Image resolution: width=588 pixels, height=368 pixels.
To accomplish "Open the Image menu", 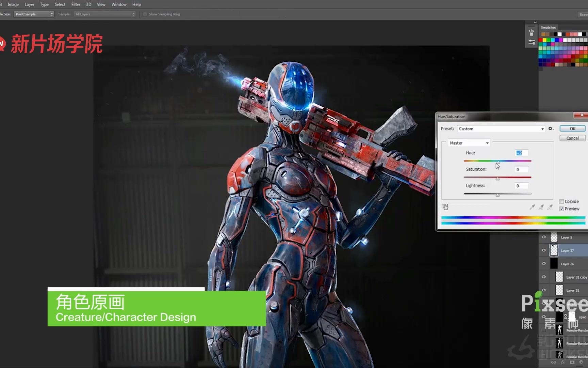I will (13, 4).
